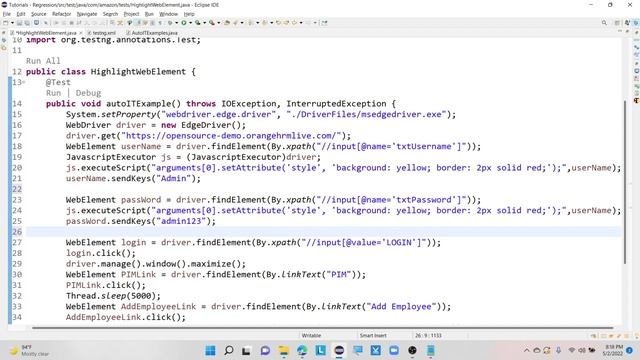Click the Run All code lens link
The image size is (640, 360).
point(43,61)
